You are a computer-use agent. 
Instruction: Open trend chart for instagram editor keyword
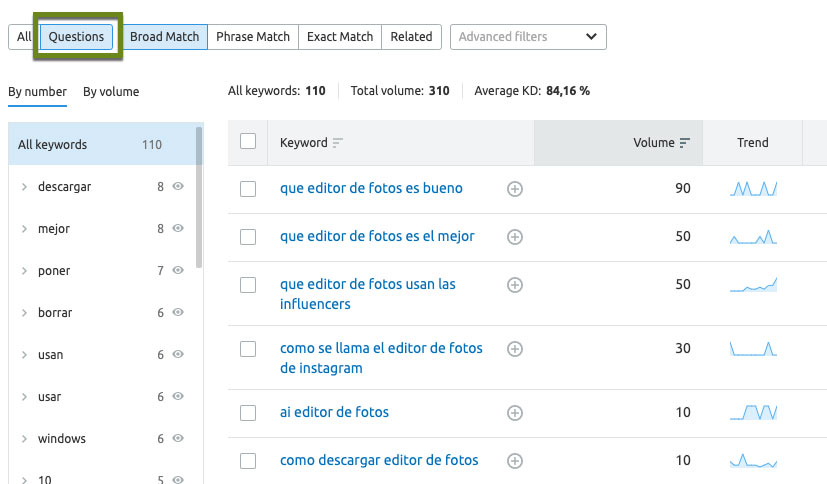(x=753, y=349)
